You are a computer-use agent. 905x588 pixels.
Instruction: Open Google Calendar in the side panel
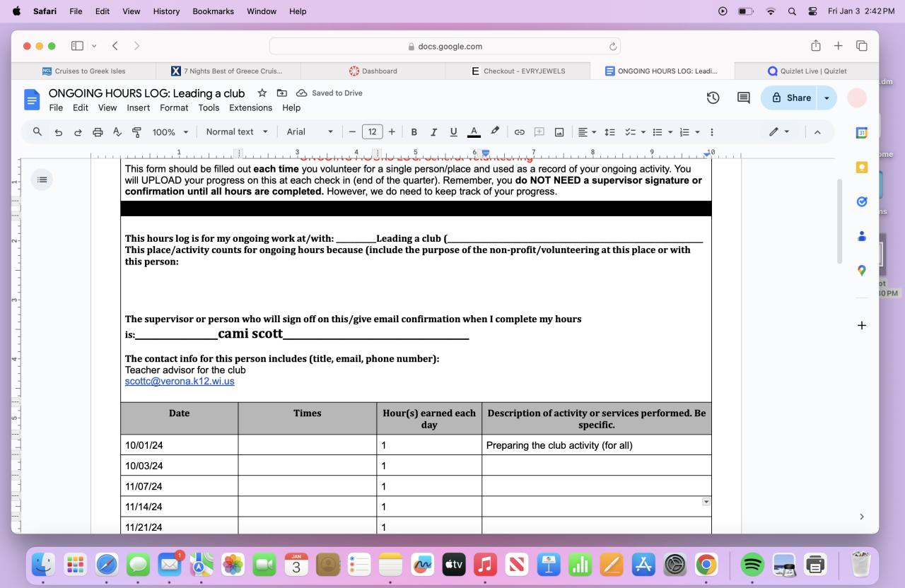pyautogui.click(x=861, y=133)
